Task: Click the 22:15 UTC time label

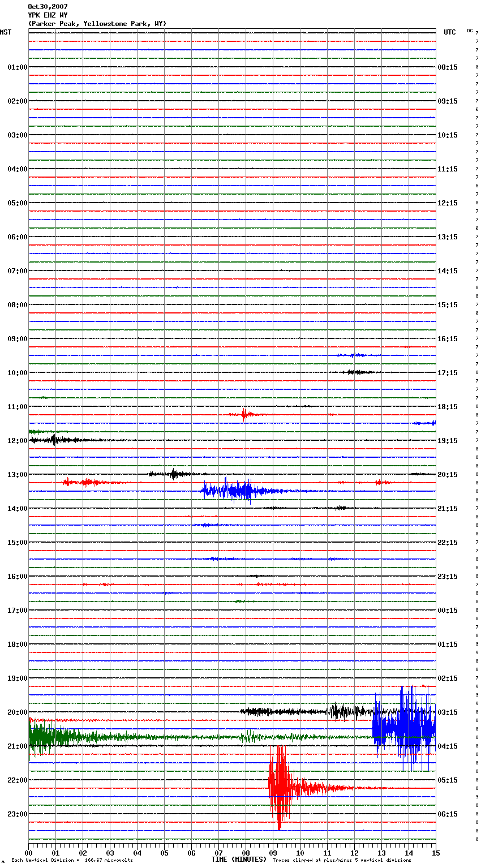Action: click(448, 543)
